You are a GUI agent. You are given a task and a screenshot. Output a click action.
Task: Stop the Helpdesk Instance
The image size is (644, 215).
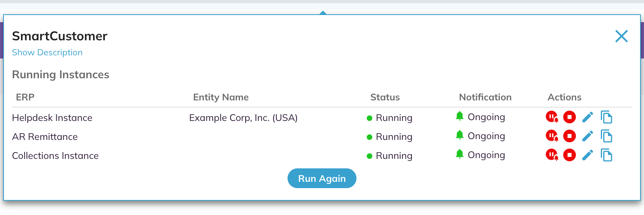[x=570, y=117]
